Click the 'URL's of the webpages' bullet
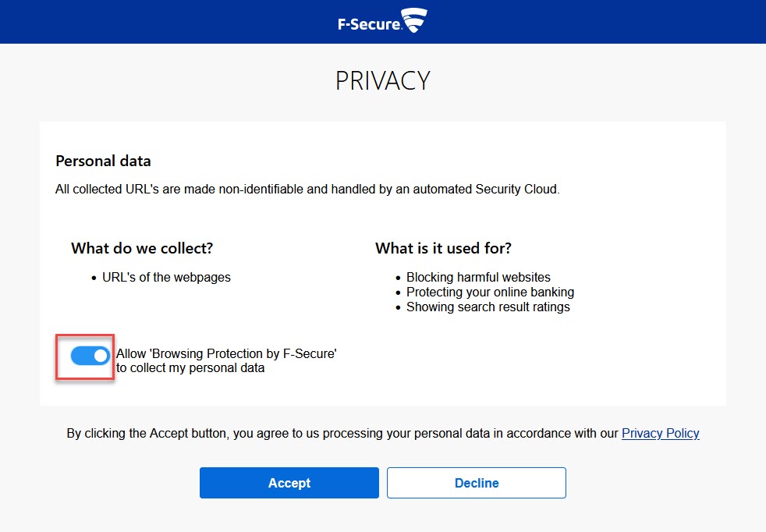Image resolution: width=766 pixels, height=532 pixels. click(x=166, y=277)
